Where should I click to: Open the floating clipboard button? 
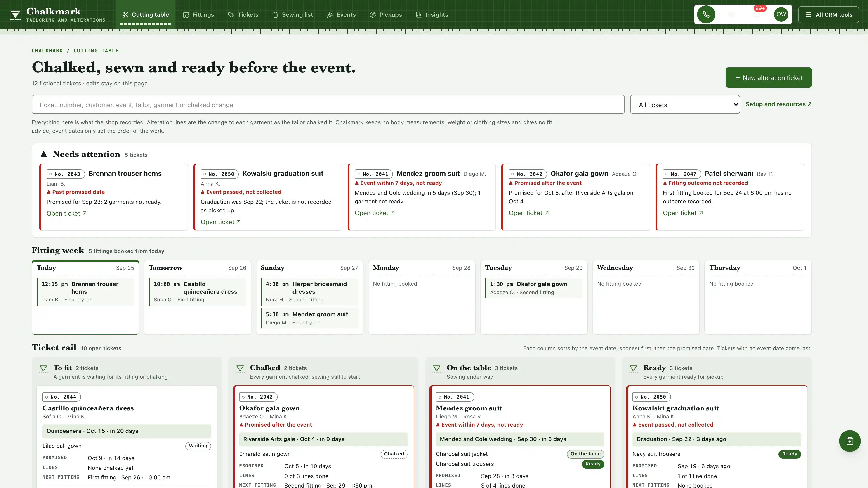tap(849, 441)
